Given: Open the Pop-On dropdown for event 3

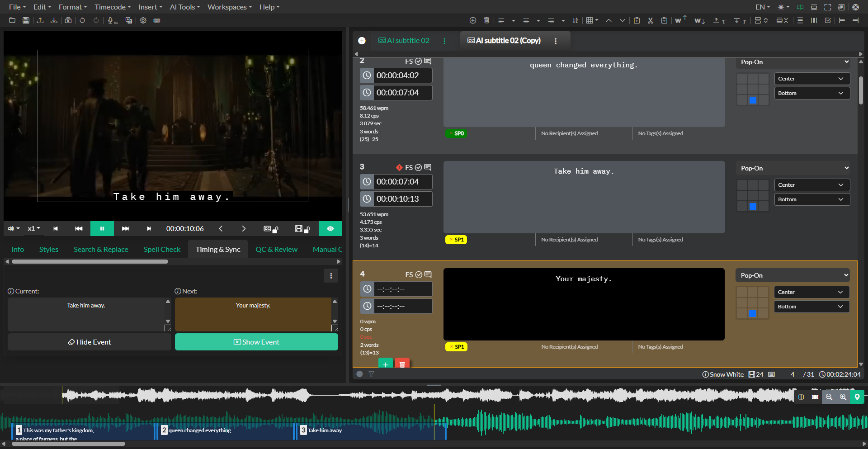Looking at the screenshot, I should (x=793, y=168).
